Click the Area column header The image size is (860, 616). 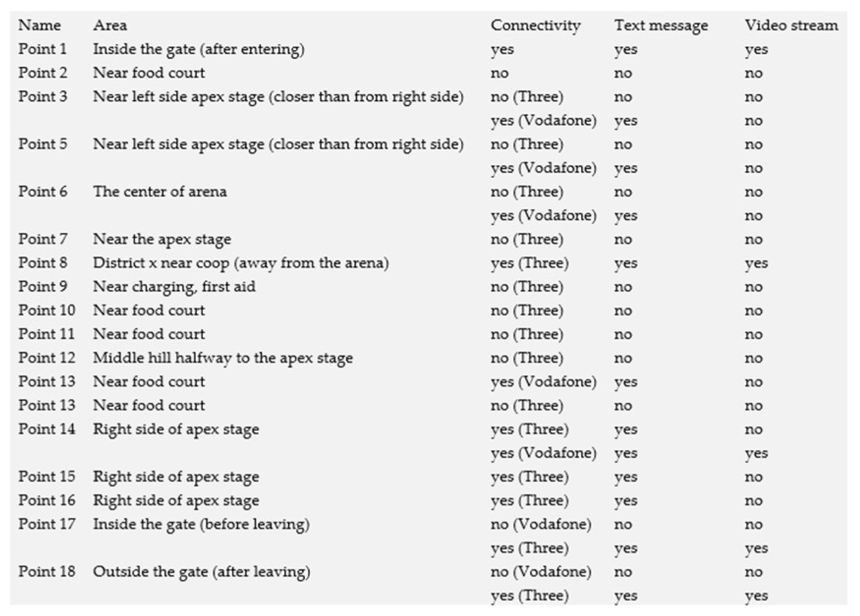coord(110,25)
